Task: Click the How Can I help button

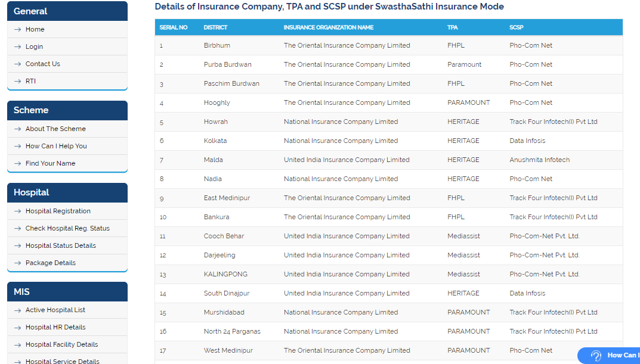Action: coord(608,356)
